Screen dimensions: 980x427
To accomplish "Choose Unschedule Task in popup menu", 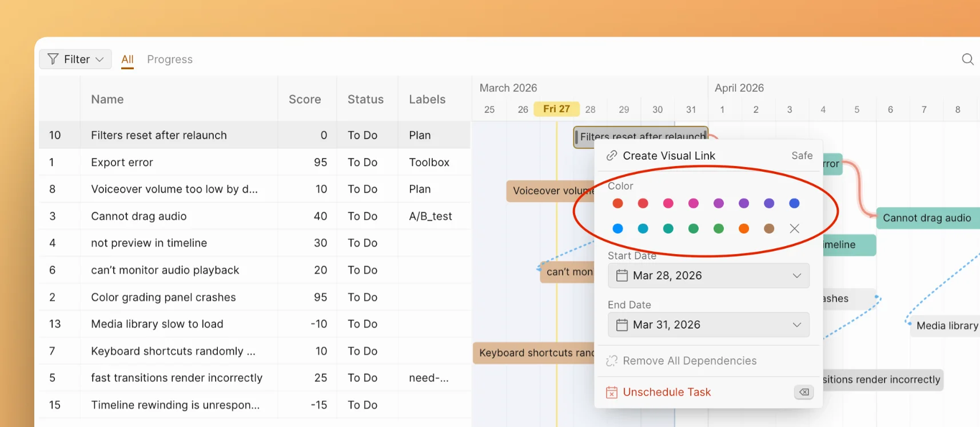I will pyautogui.click(x=667, y=392).
